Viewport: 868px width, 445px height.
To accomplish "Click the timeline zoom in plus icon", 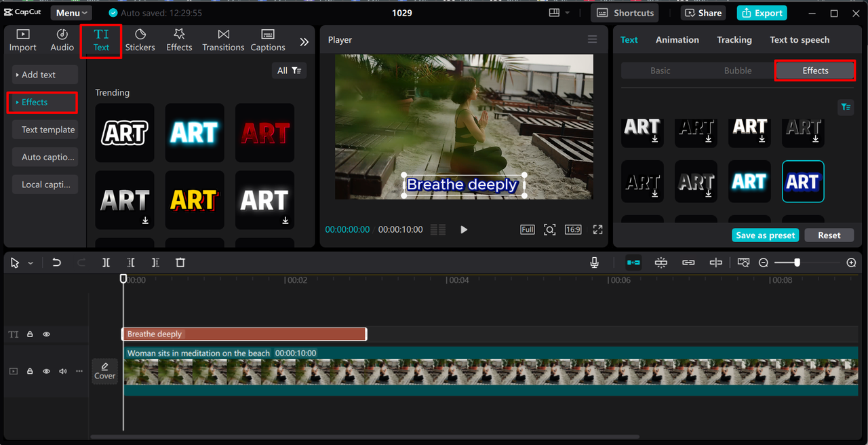I will [852, 263].
